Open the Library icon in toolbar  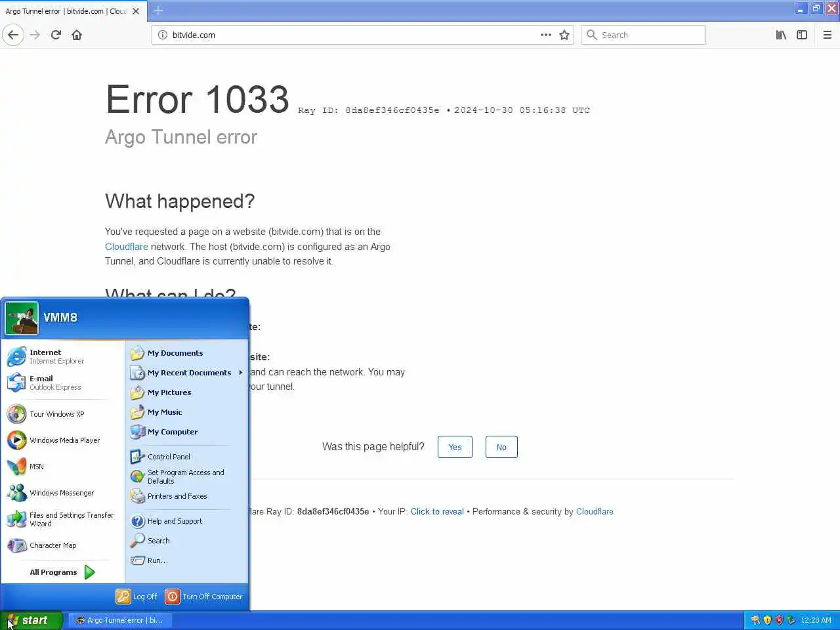(781, 35)
